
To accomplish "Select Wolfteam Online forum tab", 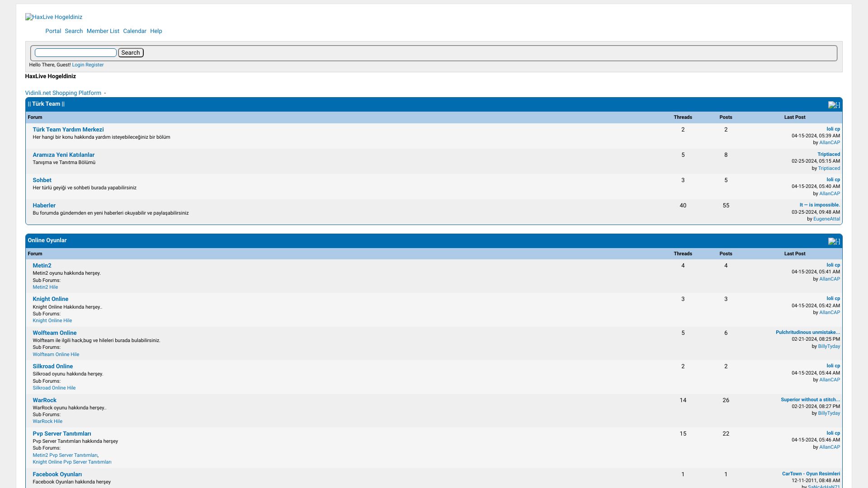I will 54,333.
